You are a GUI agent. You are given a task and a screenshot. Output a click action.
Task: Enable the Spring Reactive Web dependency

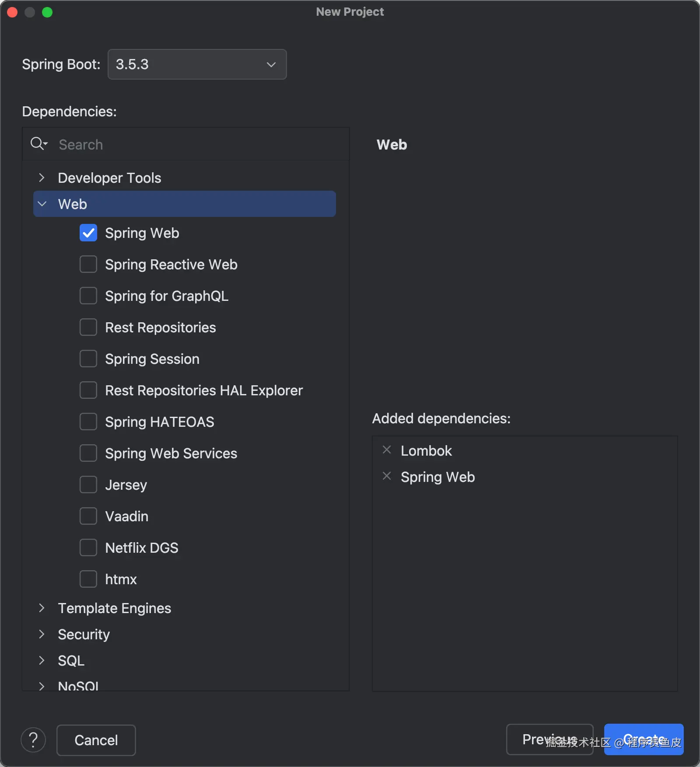88,265
